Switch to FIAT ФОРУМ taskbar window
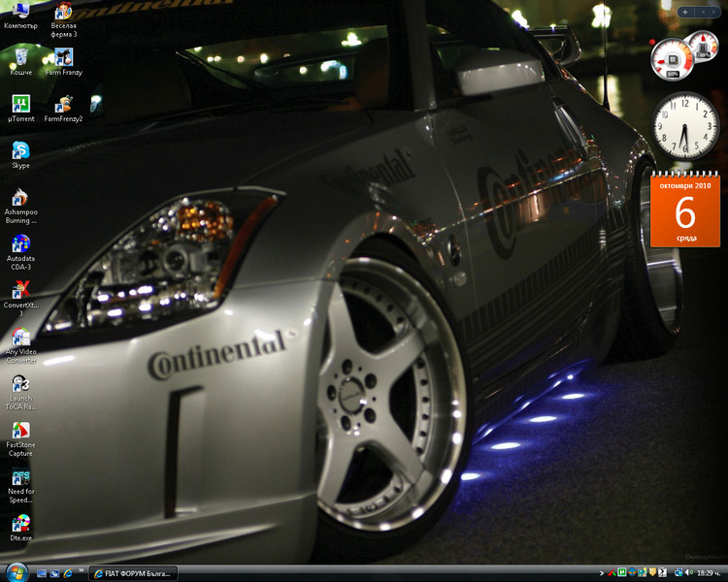This screenshot has width=728, height=582. pyautogui.click(x=134, y=573)
